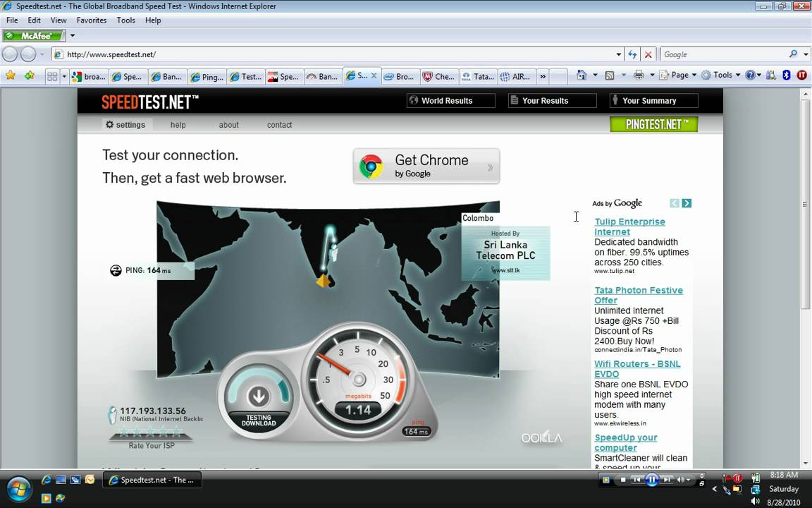Rate ISP using the star rating row
Screen dimensions: 812x508
click(151, 431)
